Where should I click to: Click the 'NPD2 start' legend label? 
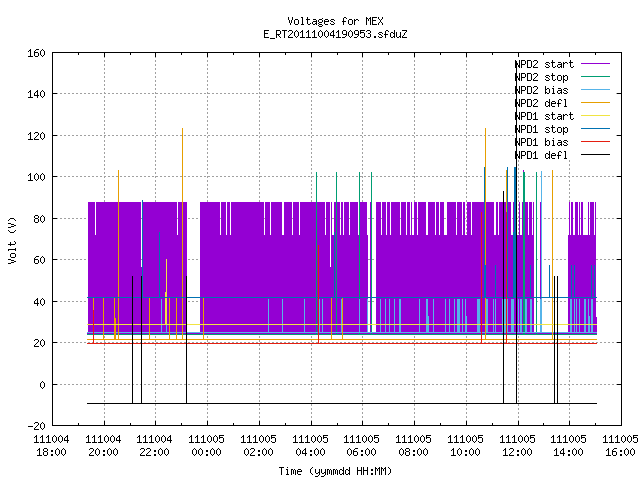tap(544, 64)
